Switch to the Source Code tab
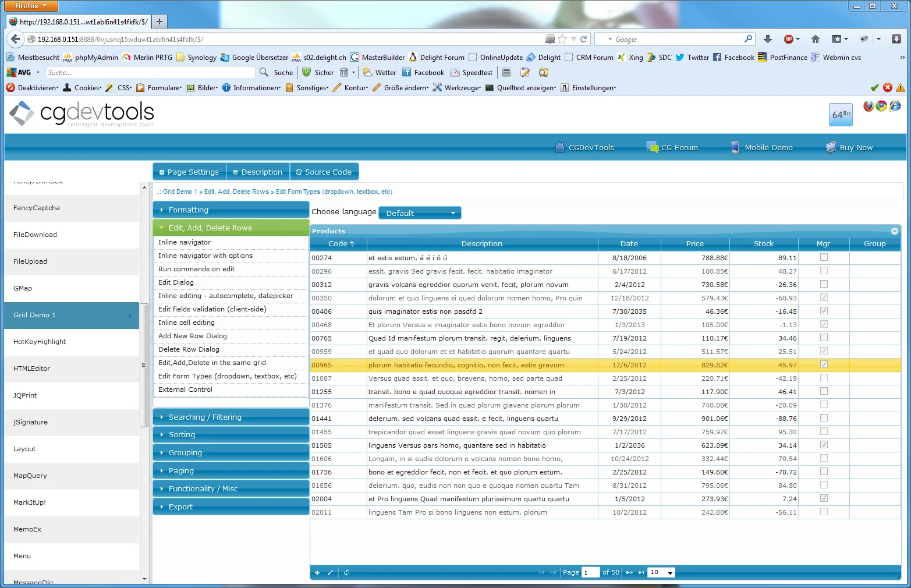911x588 pixels. 324,172
